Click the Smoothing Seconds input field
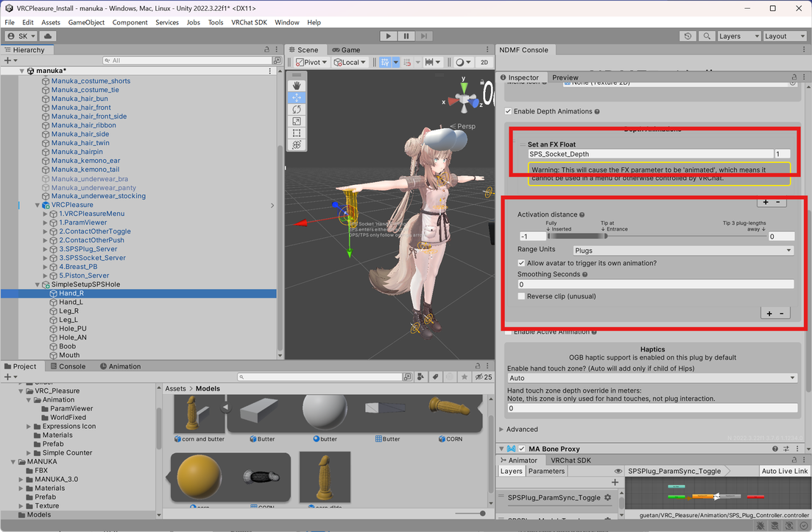 coord(656,284)
